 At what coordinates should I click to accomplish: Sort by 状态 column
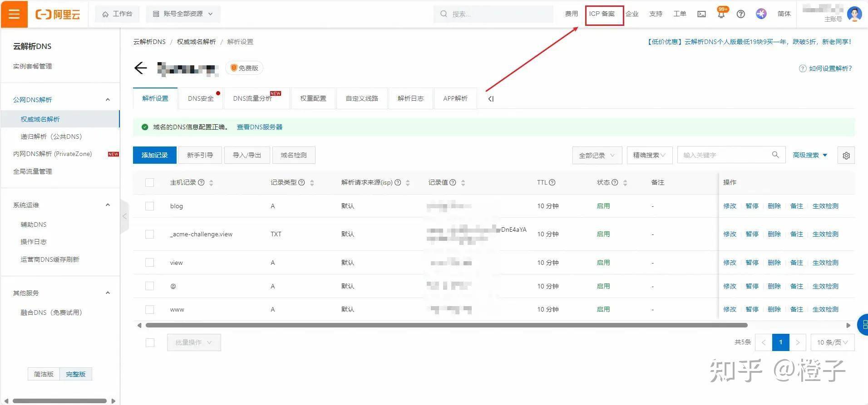pos(625,183)
